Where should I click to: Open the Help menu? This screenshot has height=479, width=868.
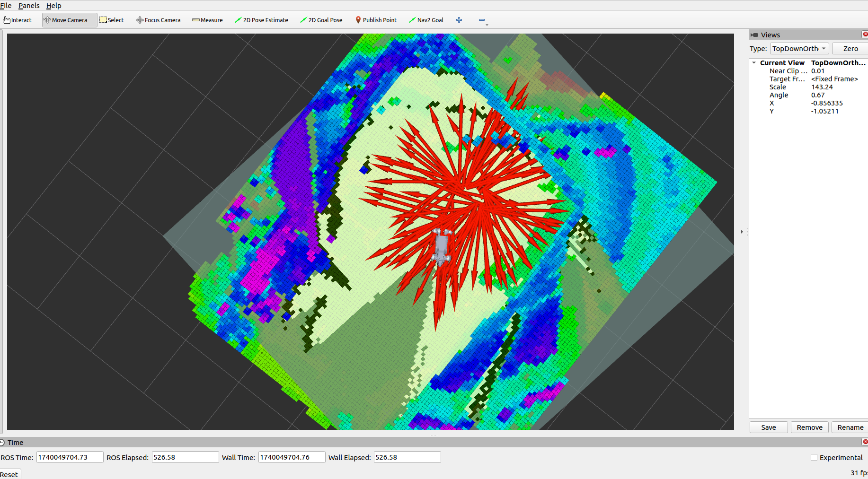click(x=53, y=6)
